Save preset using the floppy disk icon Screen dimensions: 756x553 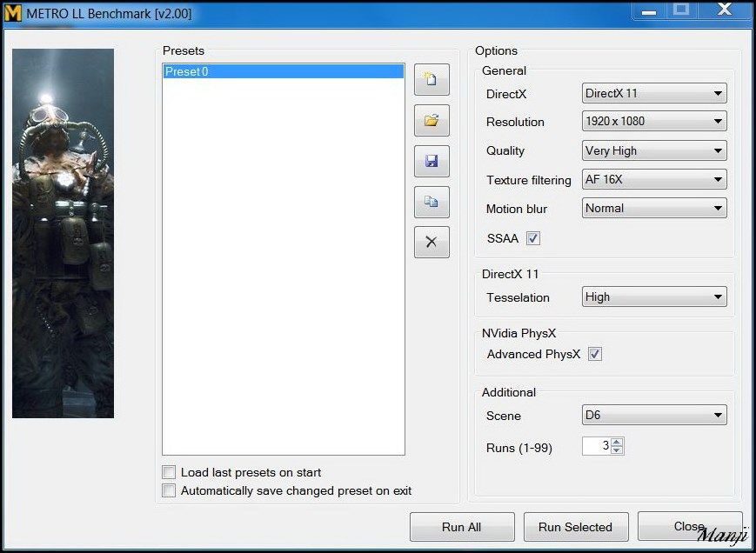[432, 161]
